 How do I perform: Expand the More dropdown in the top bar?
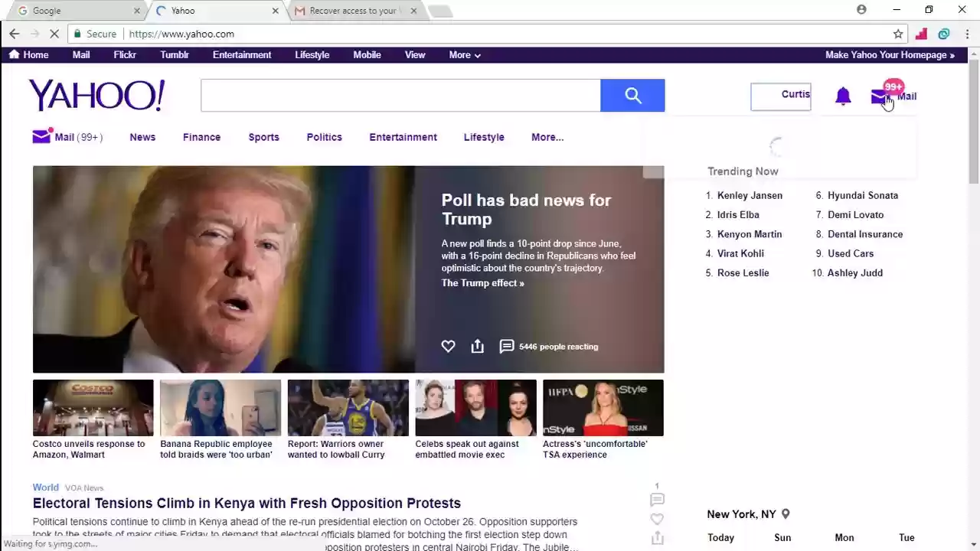(x=465, y=55)
